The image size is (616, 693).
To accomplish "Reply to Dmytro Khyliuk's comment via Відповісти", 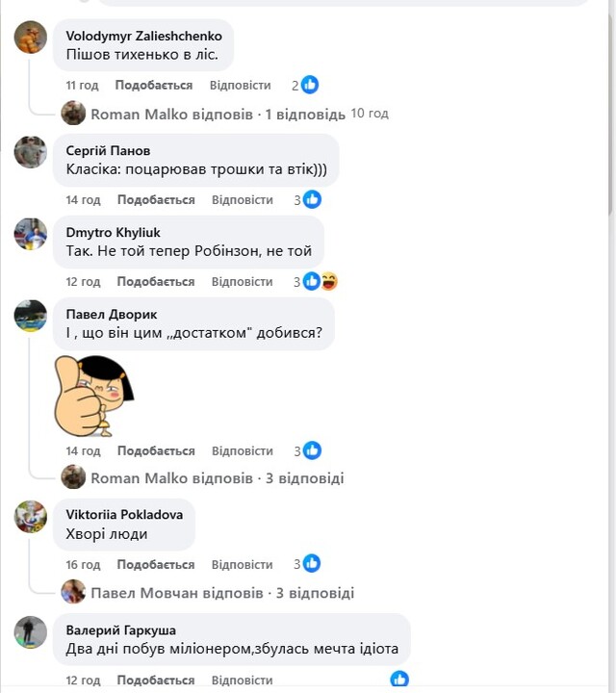I will point(243,281).
